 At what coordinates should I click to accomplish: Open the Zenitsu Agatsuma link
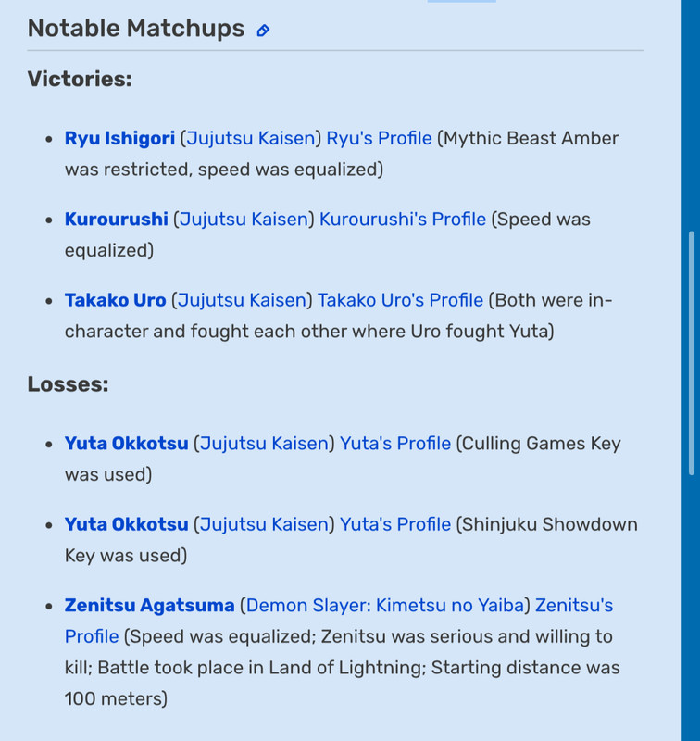pos(150,606)
